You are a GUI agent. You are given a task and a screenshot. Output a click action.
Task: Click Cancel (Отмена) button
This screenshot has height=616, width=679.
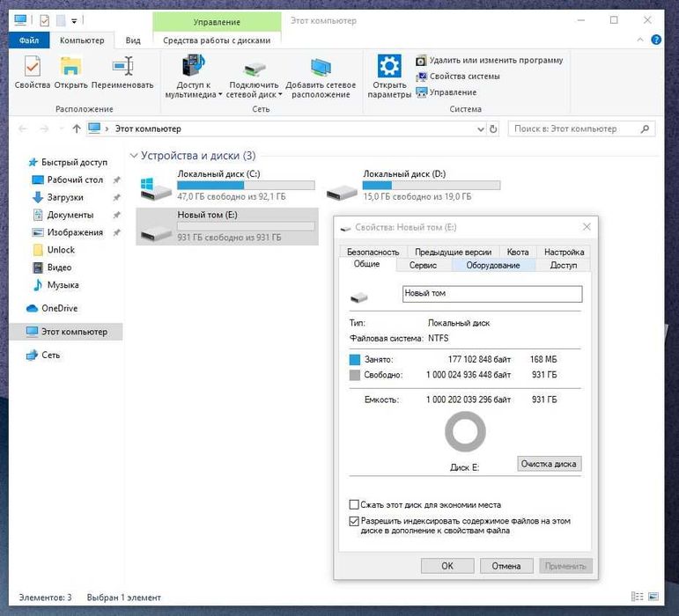[x=506, y=566]
